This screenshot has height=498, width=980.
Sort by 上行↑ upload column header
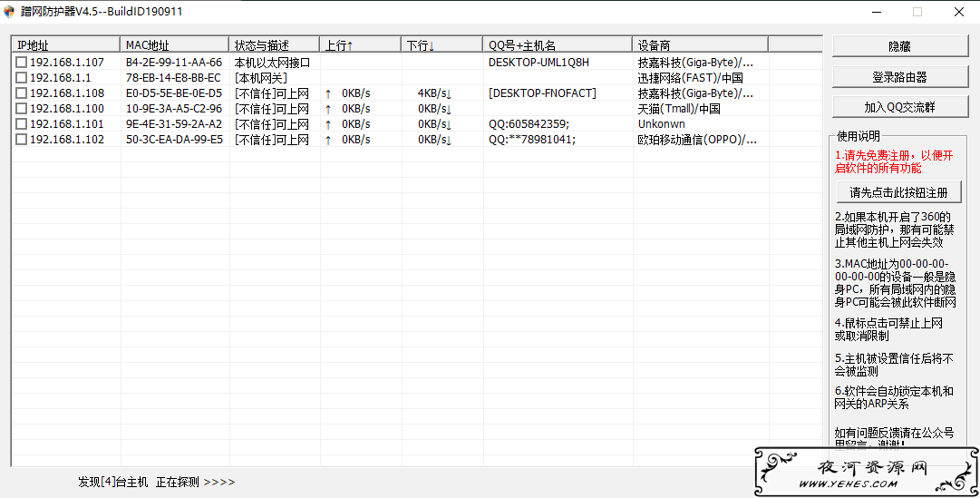tap(360, 45)
